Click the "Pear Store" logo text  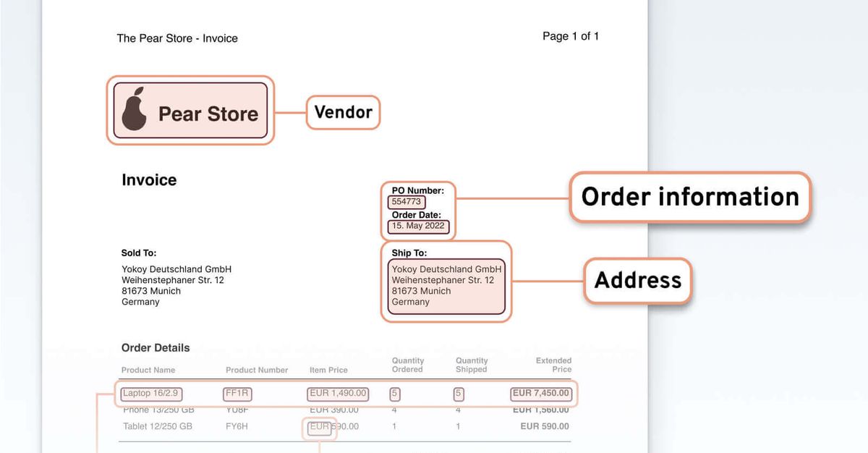pos(208,114)
